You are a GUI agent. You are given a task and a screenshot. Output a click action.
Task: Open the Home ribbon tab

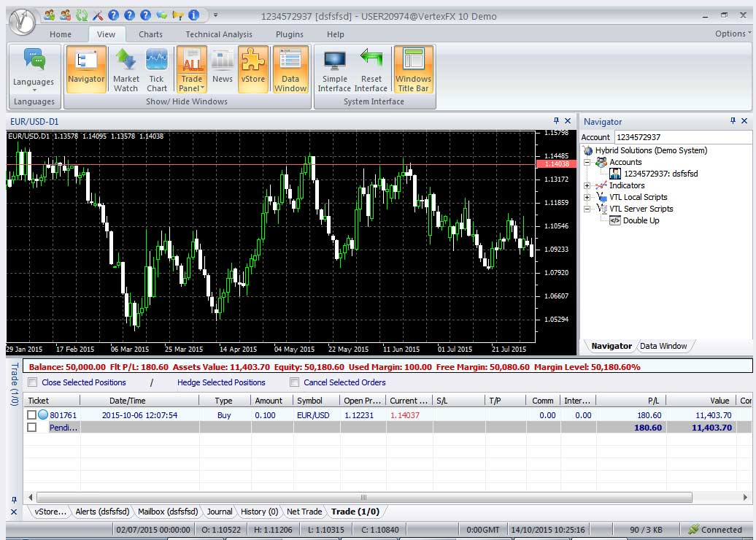pos(61,34)
